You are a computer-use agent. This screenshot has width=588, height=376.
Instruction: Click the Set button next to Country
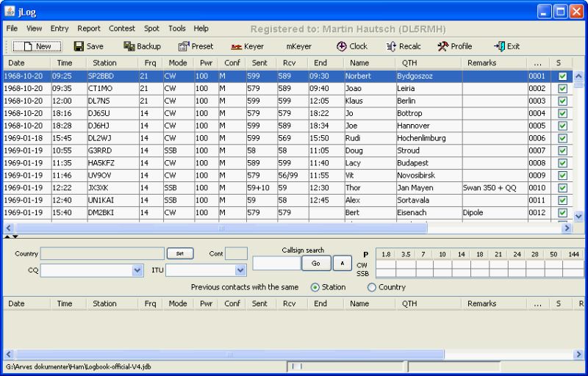179,253
